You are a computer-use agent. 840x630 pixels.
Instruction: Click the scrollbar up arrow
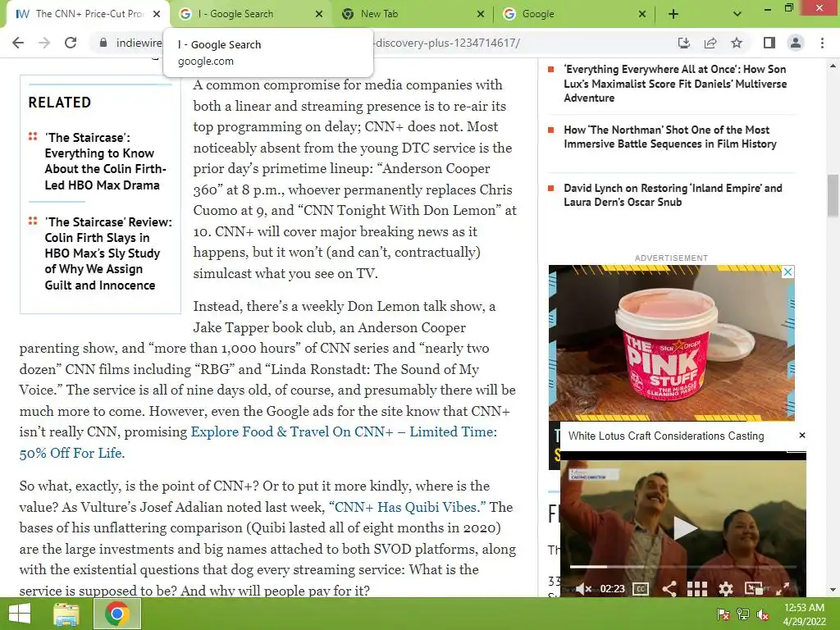point(833,66)
